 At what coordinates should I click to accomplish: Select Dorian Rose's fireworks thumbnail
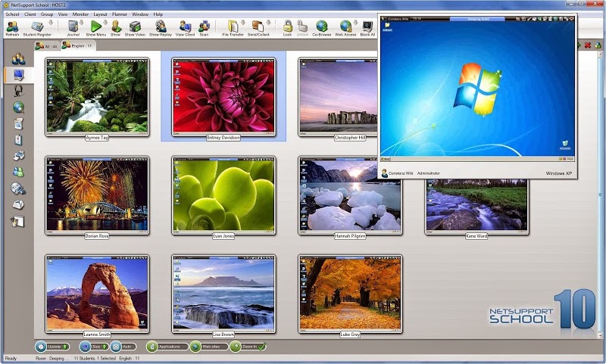pyautogui.click(x=97, y=196)
